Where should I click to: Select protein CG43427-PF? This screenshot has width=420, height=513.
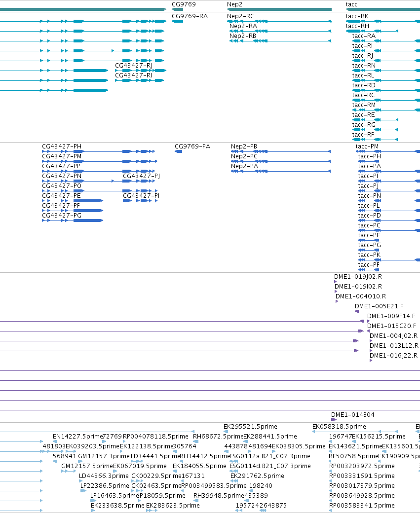tap(61, 206)
